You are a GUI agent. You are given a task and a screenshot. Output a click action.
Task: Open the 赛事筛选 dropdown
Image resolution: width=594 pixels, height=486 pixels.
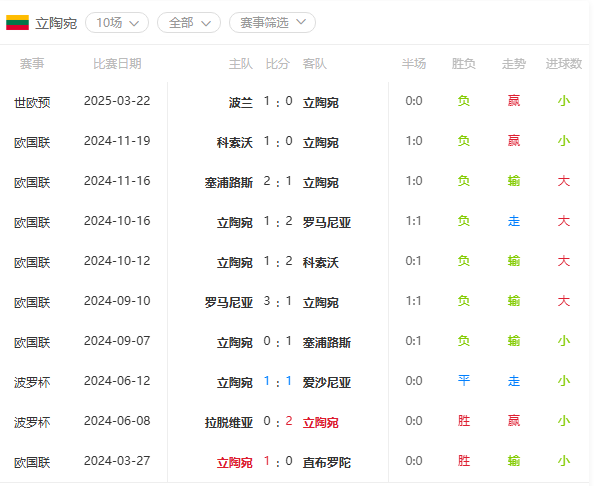click(x=272, y=23)
